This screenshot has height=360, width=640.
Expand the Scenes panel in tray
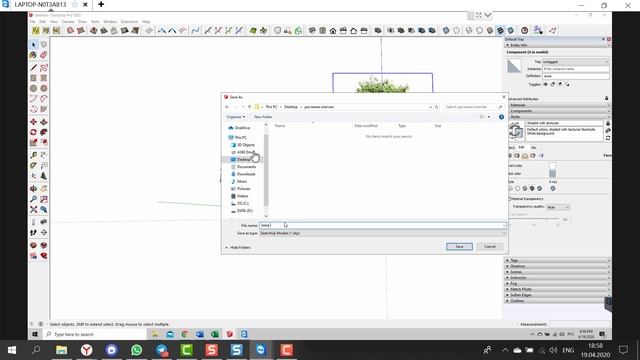click(x=558, y=272)
